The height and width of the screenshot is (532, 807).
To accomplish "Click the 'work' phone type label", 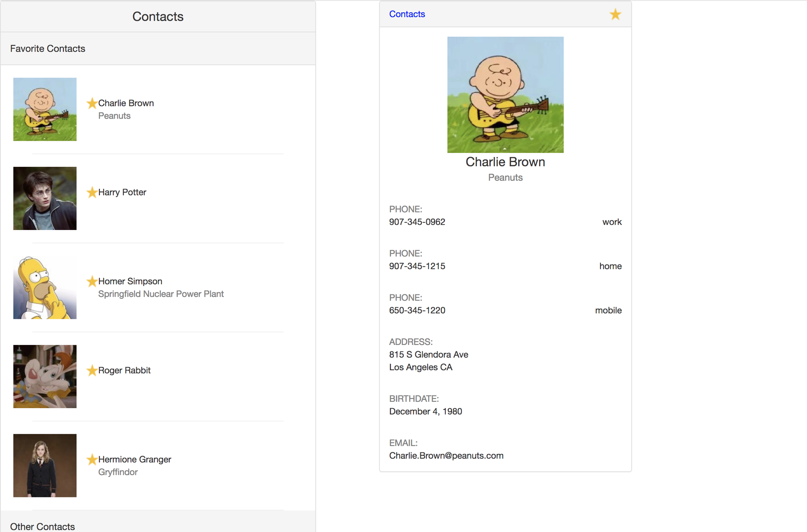I will click(612, 222).
